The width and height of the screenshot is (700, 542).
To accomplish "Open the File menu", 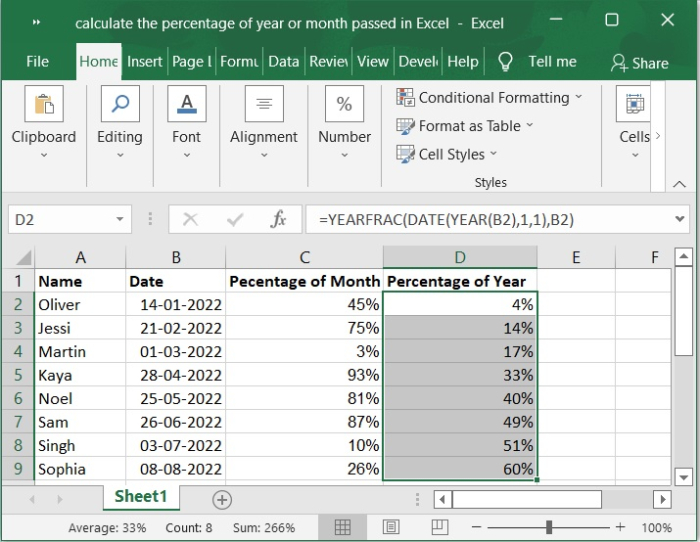I will tap(37, 61).
